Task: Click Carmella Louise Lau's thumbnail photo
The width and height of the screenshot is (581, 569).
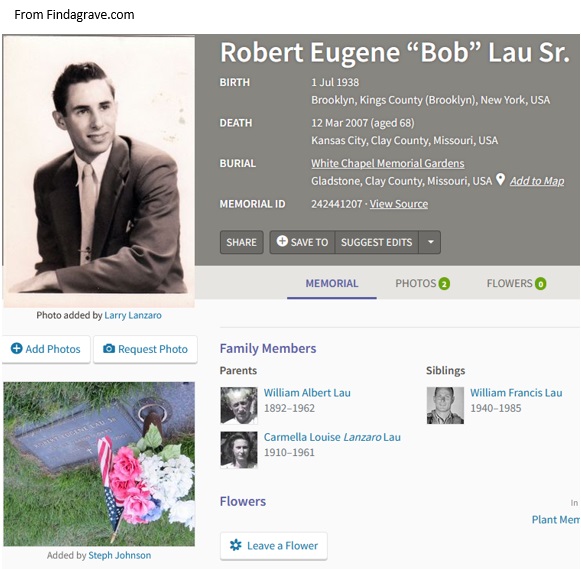Action: (x=239, y=450)
